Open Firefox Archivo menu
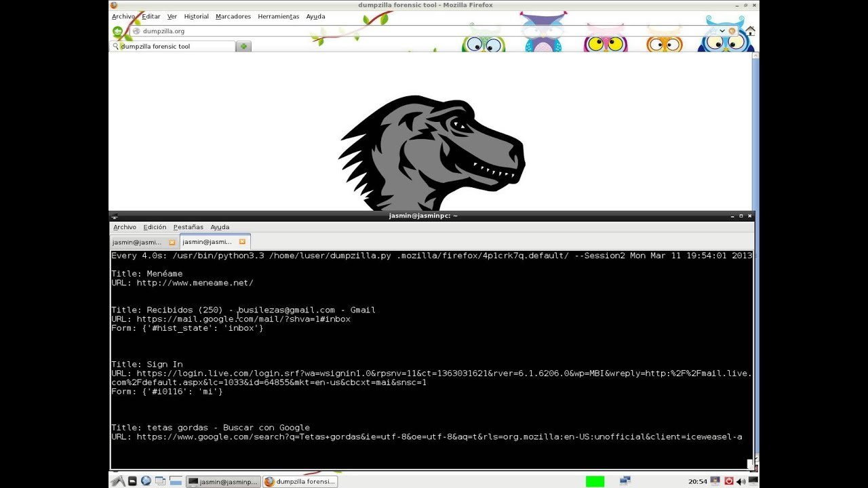Screen dimensions: 868x488 (123, 16)
